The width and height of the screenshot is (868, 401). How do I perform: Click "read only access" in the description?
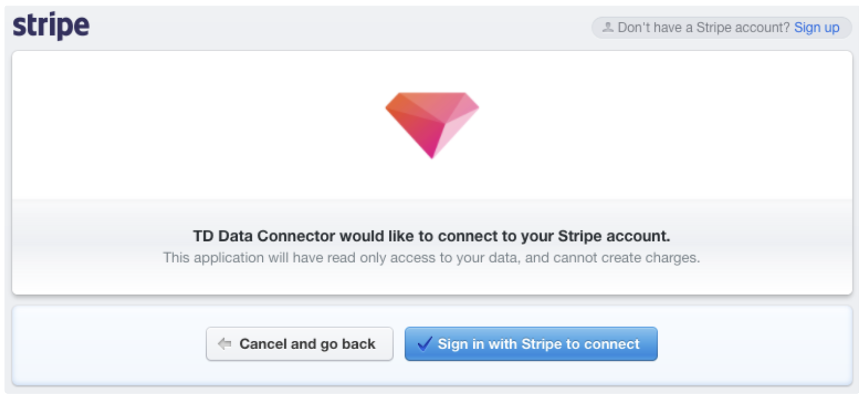coord(363,258)
